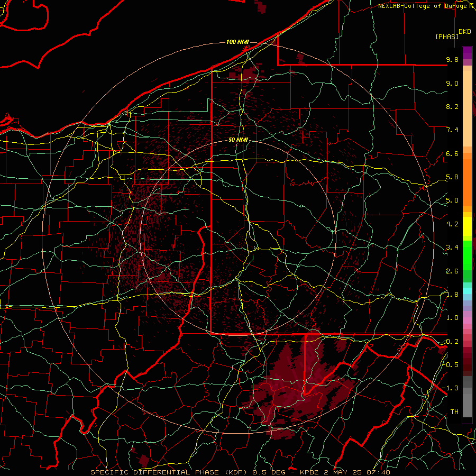Select the 1.0 legend value
476x476 pixels.
452,318
